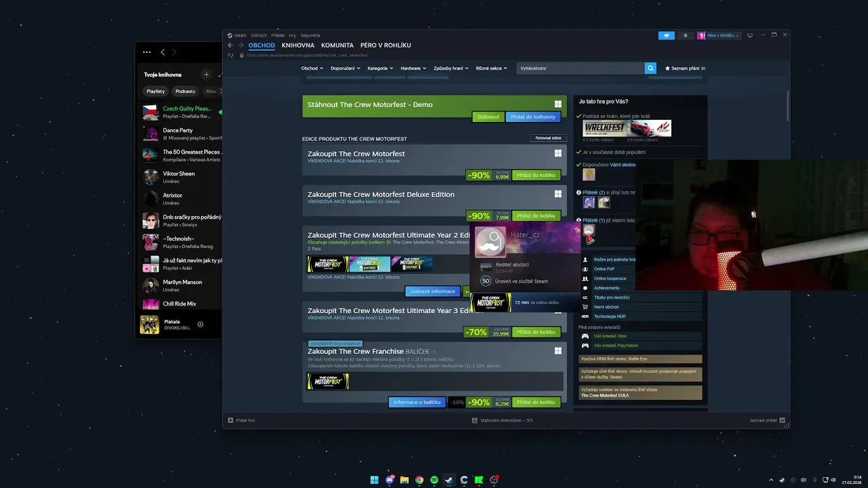Open the Steam menu in menu bar
868x488 pixels.
pyautogui.click(x=240, y=35)
